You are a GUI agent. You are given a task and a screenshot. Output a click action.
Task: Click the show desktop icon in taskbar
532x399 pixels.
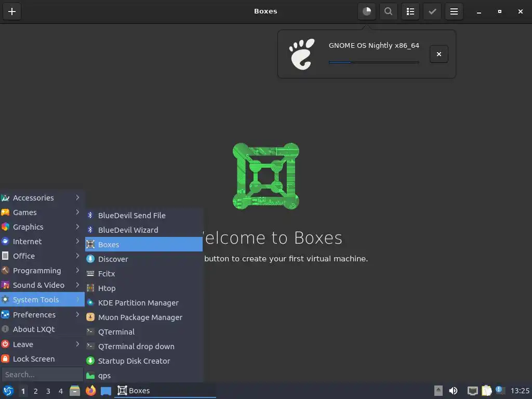[x=106, y=391]
